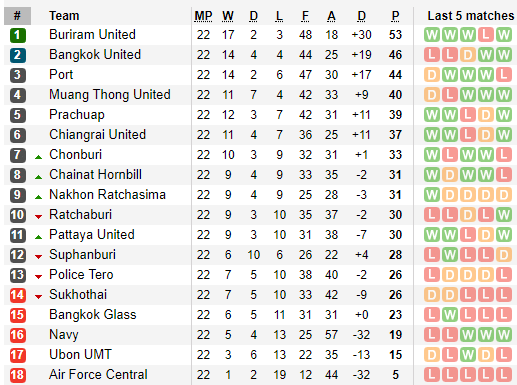Click the blue rank 2 badge
This screenshot has width=517, height=385.
[x=18, y=55]
